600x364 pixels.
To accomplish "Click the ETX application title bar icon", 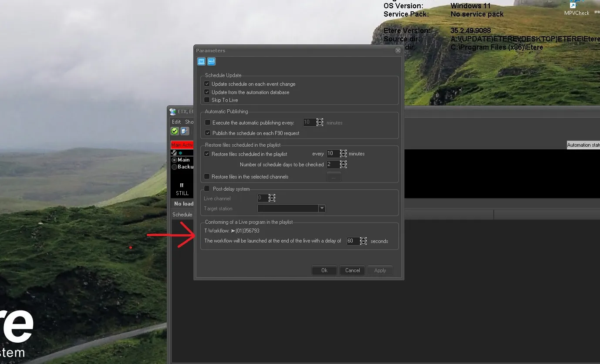I will (x=173, y=111).
